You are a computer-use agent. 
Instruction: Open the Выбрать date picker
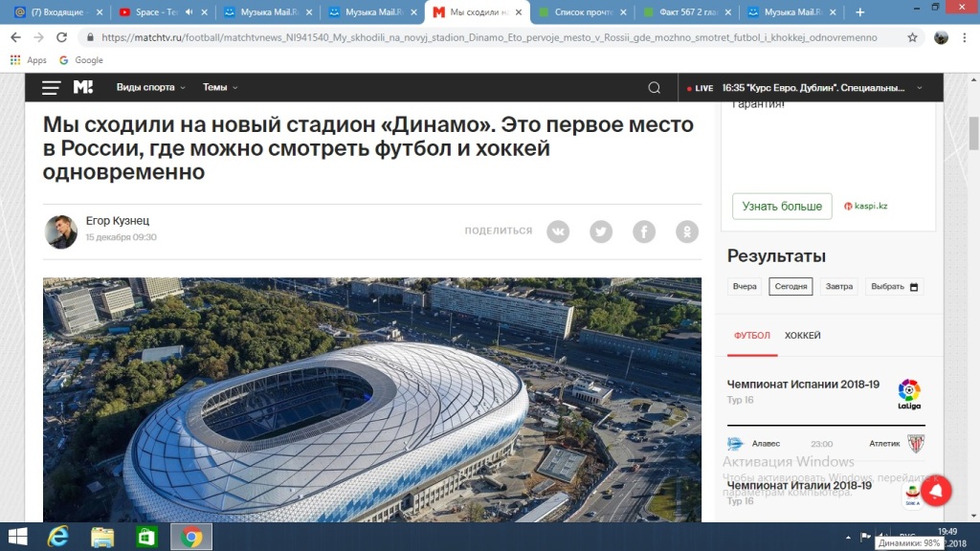[x=894, y=287]
